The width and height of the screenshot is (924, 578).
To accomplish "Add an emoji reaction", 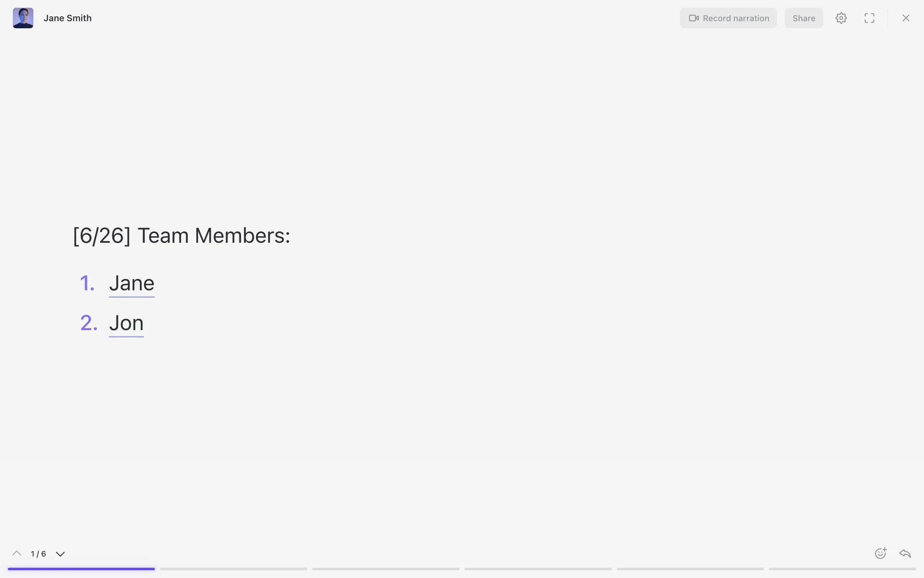I will (880, 553).
